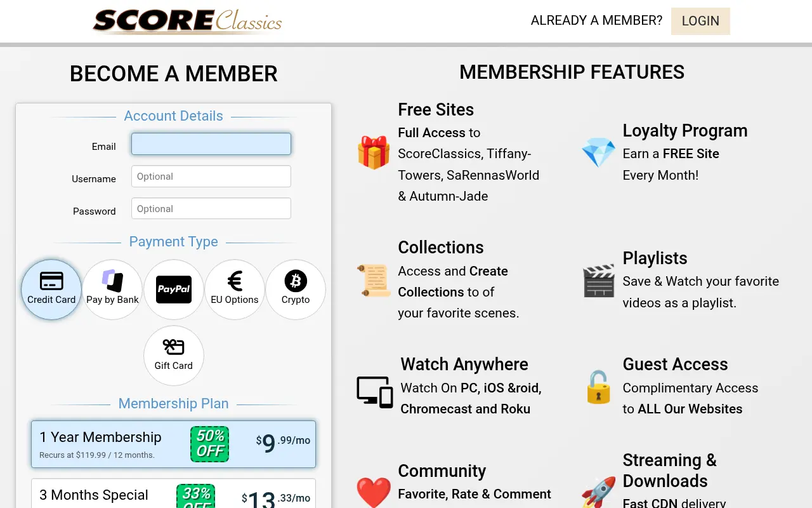Click the Password input field
Screen dimensions: 812x508
pos(211,208)
